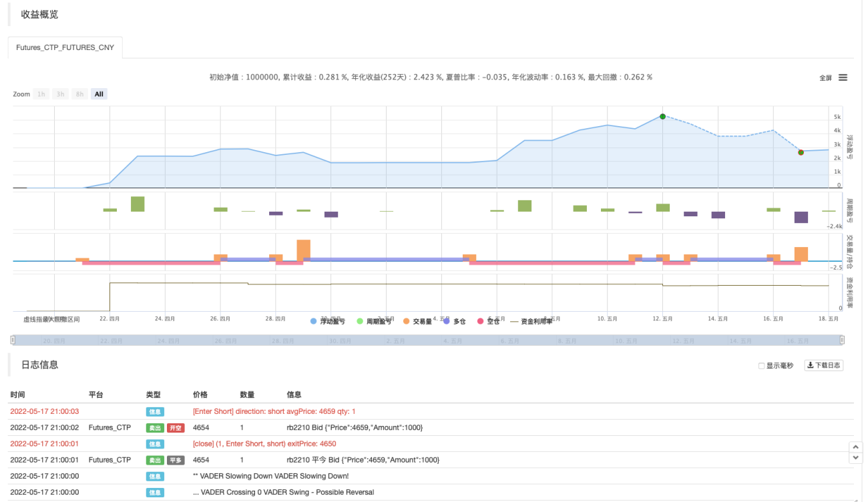Click green peak marker on profit curve
Viewport: 868px width, 502px height.
pyautogui.click(x=662, y=116)
